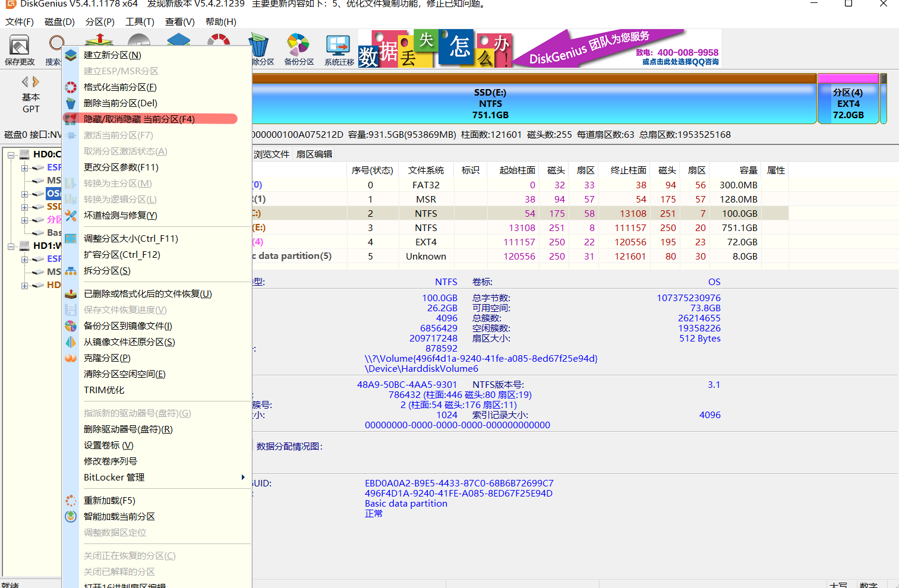
Task: Select 拆分分区(S) menu item
Action: click(x=107, y=271)
